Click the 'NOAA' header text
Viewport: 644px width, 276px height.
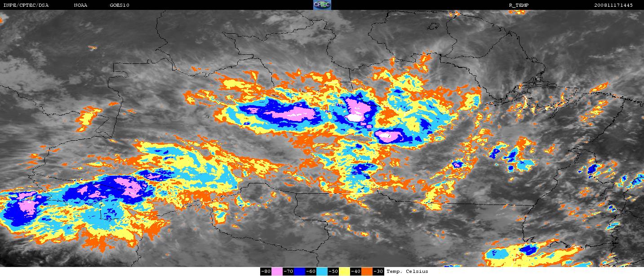click(80, 5)
